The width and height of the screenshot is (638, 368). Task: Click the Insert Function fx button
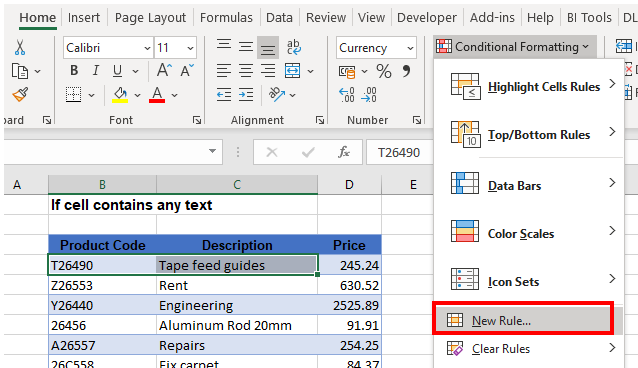(344, 152)
